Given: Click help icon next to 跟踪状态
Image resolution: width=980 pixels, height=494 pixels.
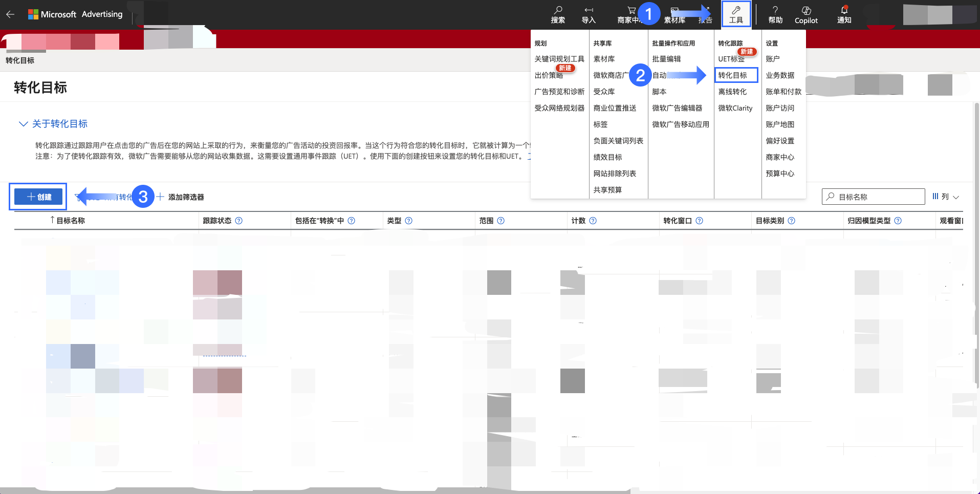Looking at the screenshot, I should coord(238,221).
